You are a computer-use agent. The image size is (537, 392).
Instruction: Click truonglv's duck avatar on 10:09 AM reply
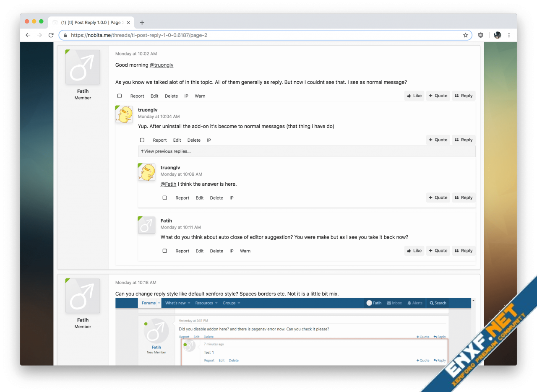147,172
